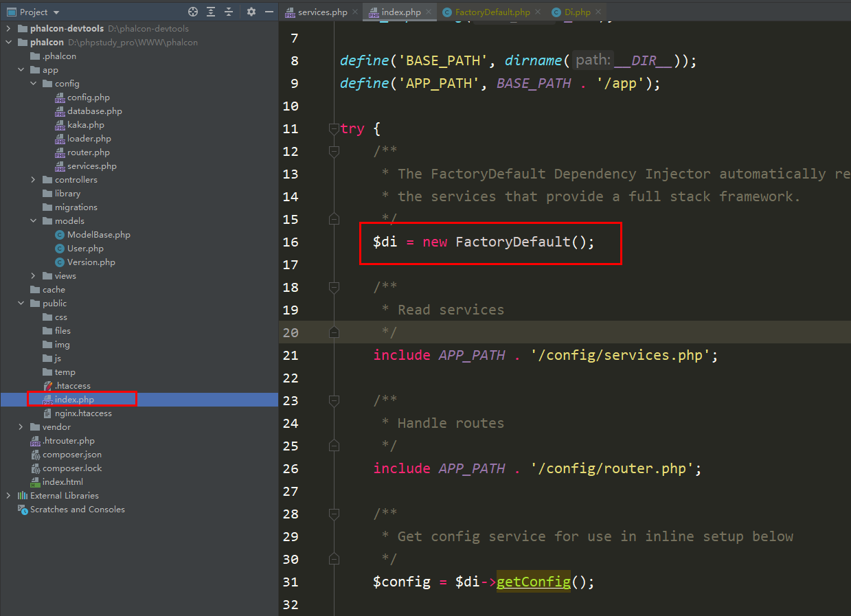Select the cache folder

(x=54, y=290)
